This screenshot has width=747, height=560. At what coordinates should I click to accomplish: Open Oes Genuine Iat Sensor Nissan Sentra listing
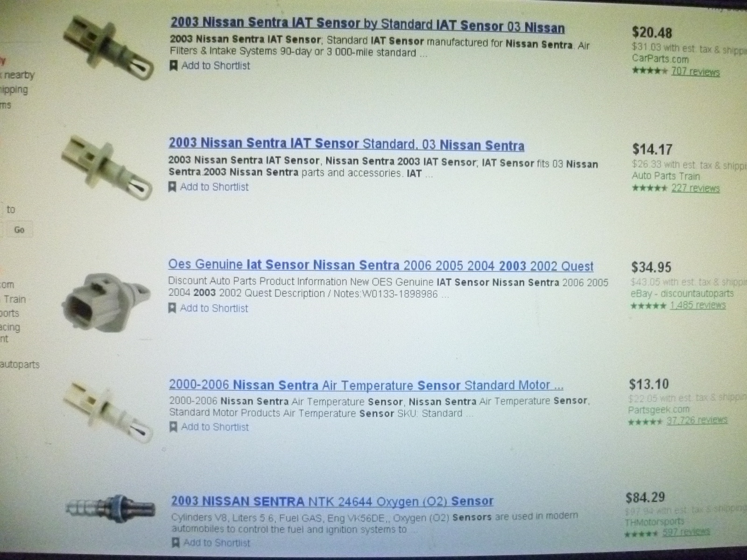point(381,266)
